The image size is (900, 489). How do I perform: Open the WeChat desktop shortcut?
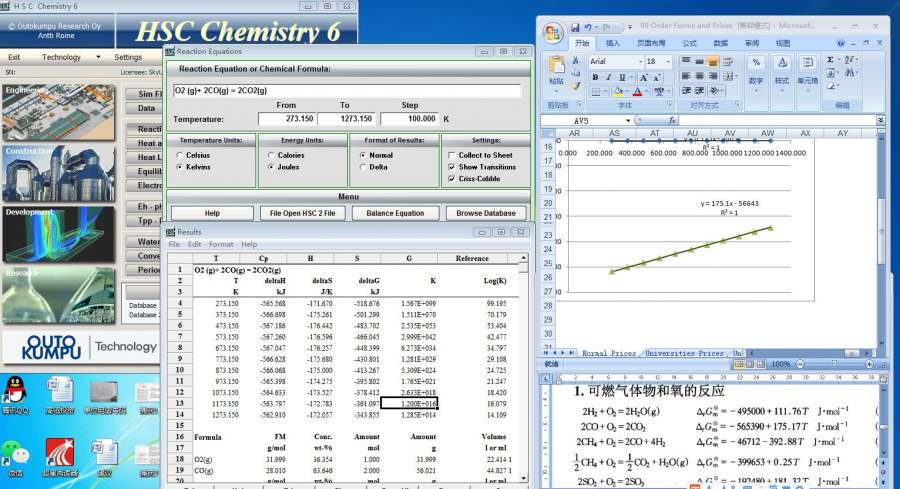click(17, 453)
